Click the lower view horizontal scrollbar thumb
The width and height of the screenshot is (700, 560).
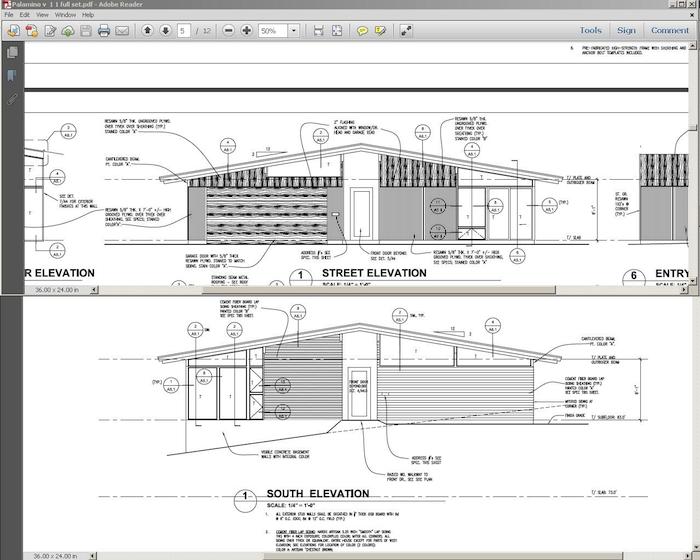(x=443, y=556)
